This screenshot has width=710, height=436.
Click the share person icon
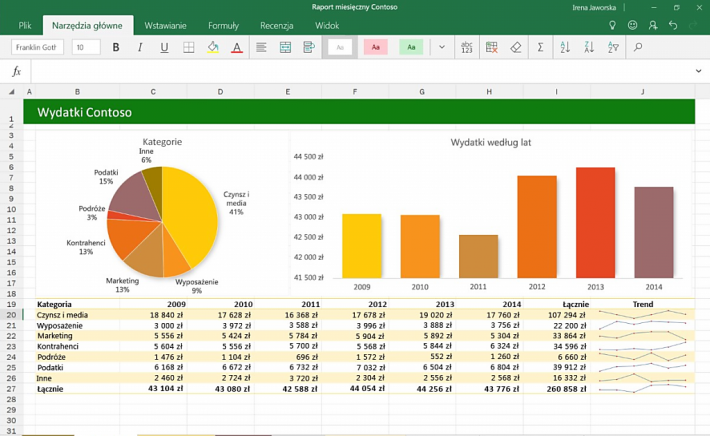tap(652, 25)
